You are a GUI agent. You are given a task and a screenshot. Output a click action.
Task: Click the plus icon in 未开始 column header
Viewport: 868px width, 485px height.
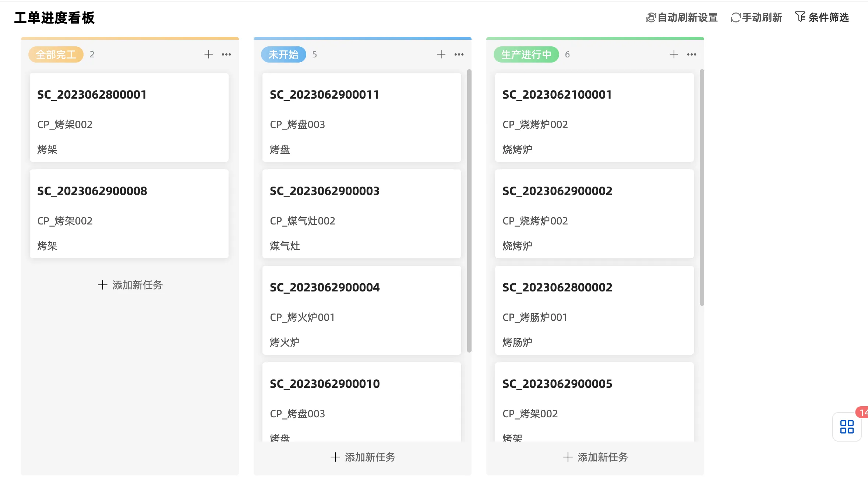[x=441, y=54]
